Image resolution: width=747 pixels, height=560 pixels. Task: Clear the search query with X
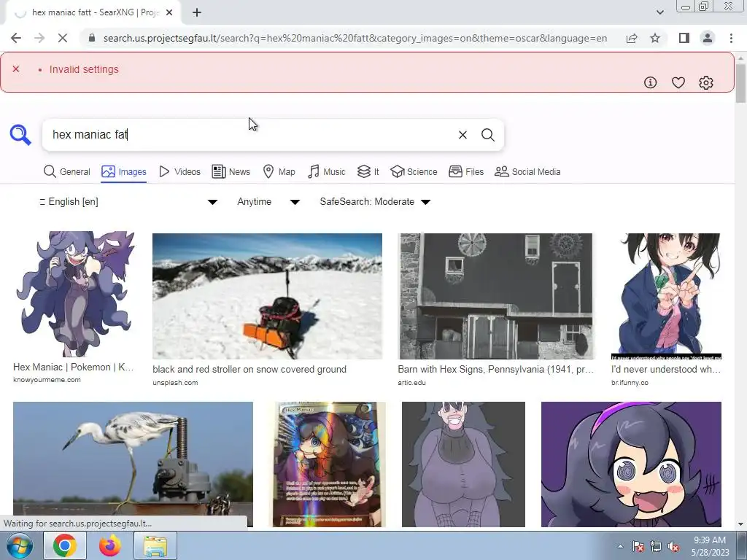point(462,135)
